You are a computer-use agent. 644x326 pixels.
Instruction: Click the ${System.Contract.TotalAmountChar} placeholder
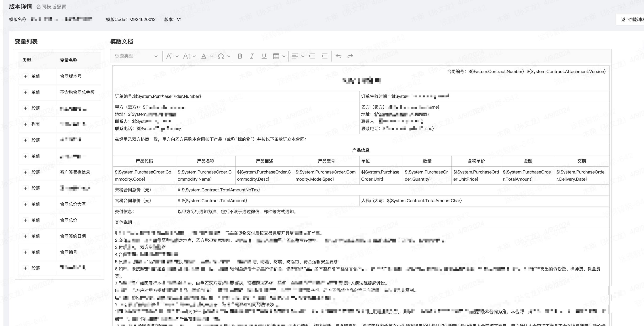pyautogui.click(x=424, y=201)
